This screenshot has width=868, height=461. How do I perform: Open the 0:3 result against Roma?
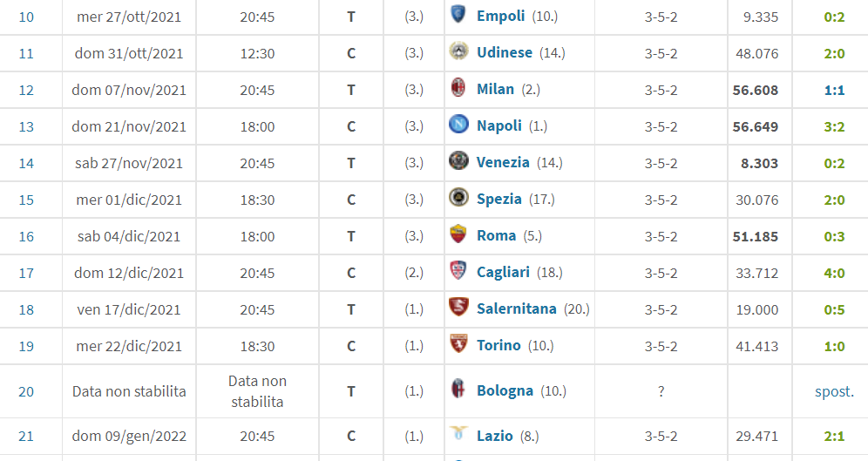click(x=834, y=236)
